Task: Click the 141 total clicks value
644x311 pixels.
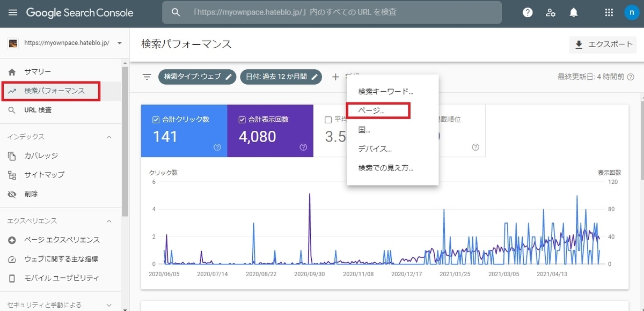Action: (x=165, y=137)
